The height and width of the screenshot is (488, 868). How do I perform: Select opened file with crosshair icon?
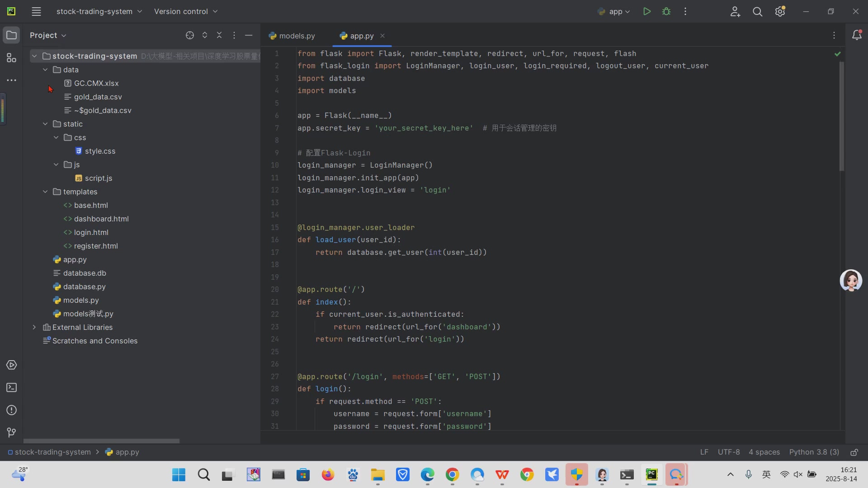pos(190,35)
